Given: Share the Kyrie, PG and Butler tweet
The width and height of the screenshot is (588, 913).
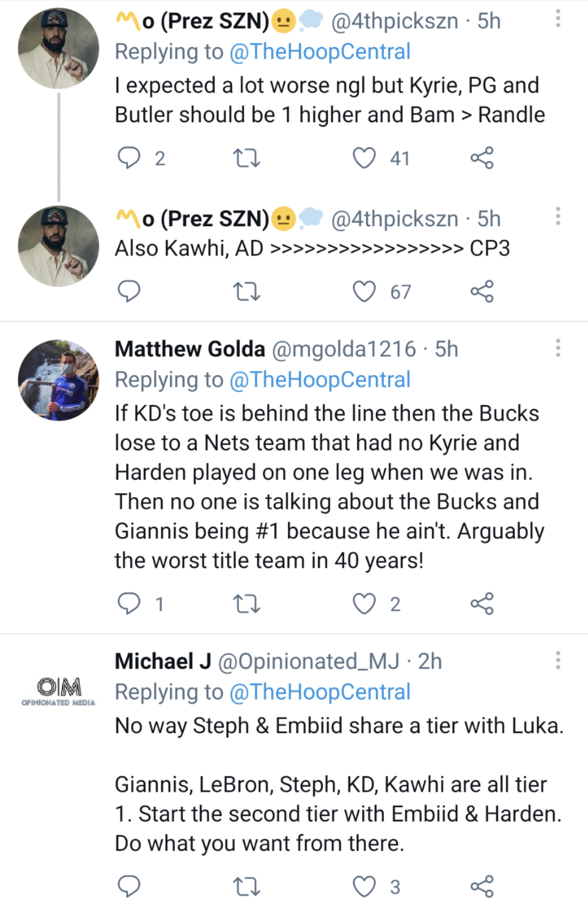Looking at the screenshot, I should point(482,158).
